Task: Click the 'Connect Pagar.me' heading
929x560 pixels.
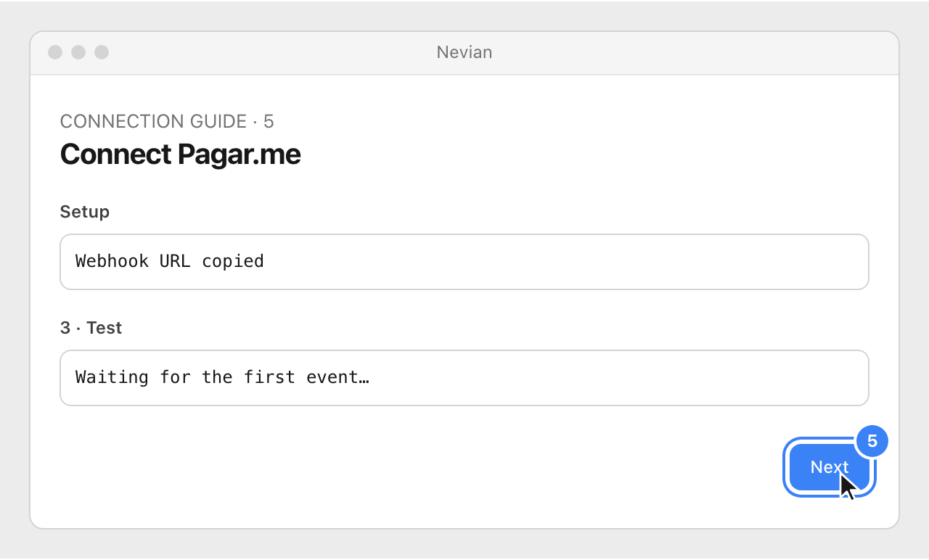Action: 180,154
